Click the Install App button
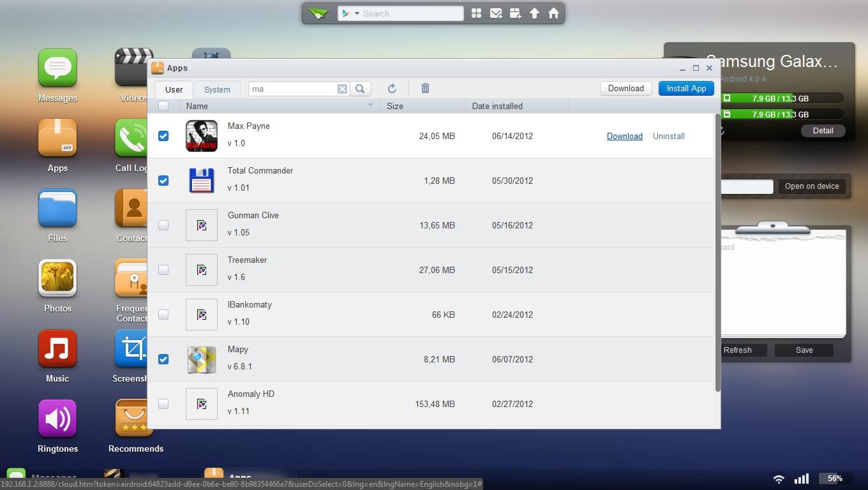Image resolution: width=868 pixels, height=490 pixels. tap(686, 89)
